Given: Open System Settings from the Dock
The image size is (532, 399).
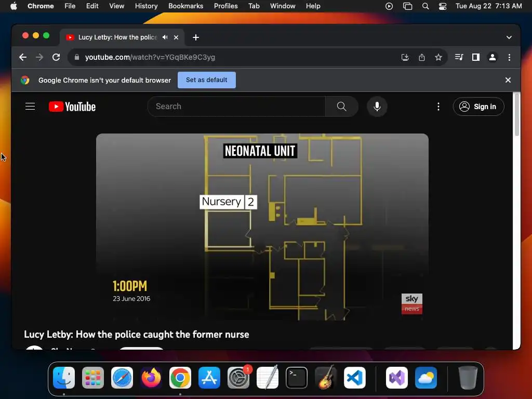Looking at the screenshot, I should [238, 378].
